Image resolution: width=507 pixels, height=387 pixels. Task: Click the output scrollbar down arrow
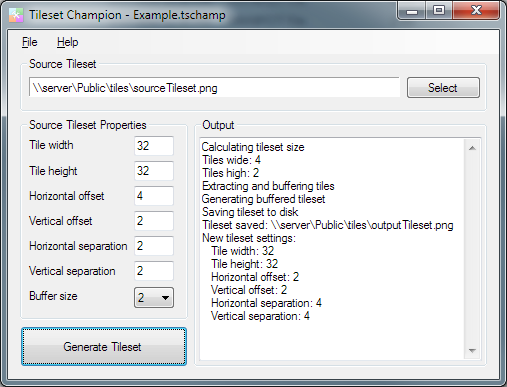tap(472, 350)
